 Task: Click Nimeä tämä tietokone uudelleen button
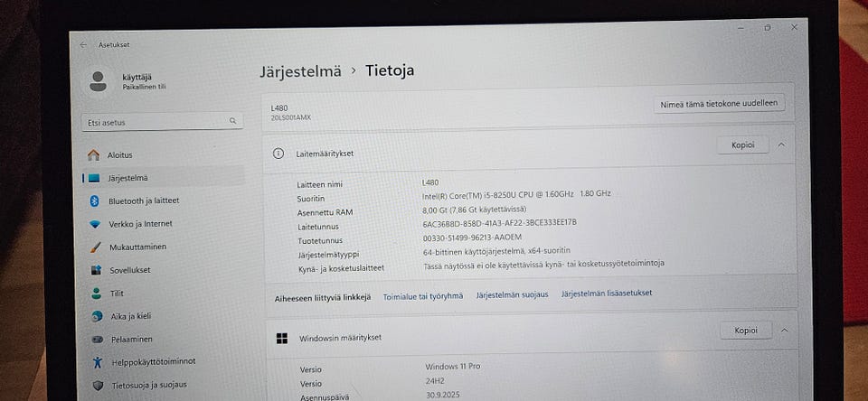click(719, 103)
